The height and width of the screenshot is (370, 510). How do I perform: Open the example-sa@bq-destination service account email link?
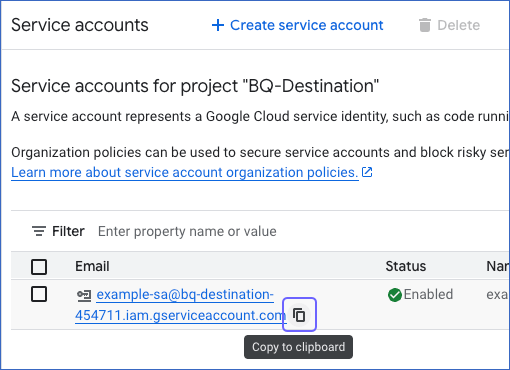click(x=181, y=305)
